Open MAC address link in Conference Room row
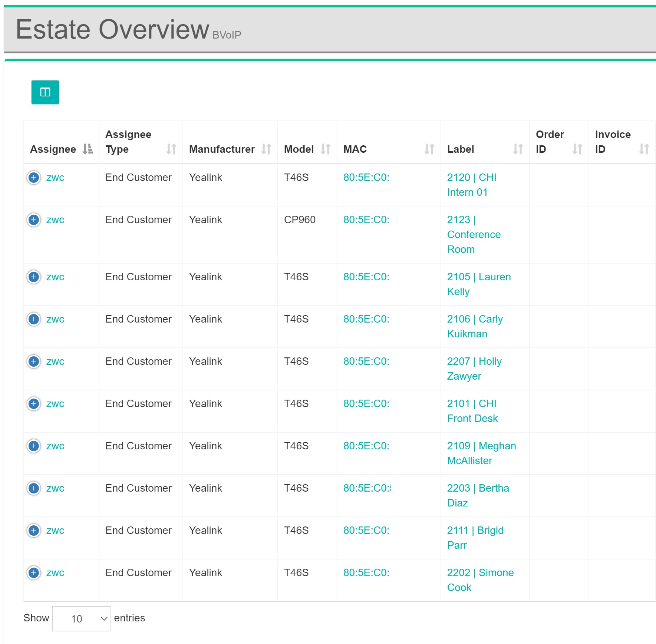Viewport: 656px width, 644px height. coord(366,220)
